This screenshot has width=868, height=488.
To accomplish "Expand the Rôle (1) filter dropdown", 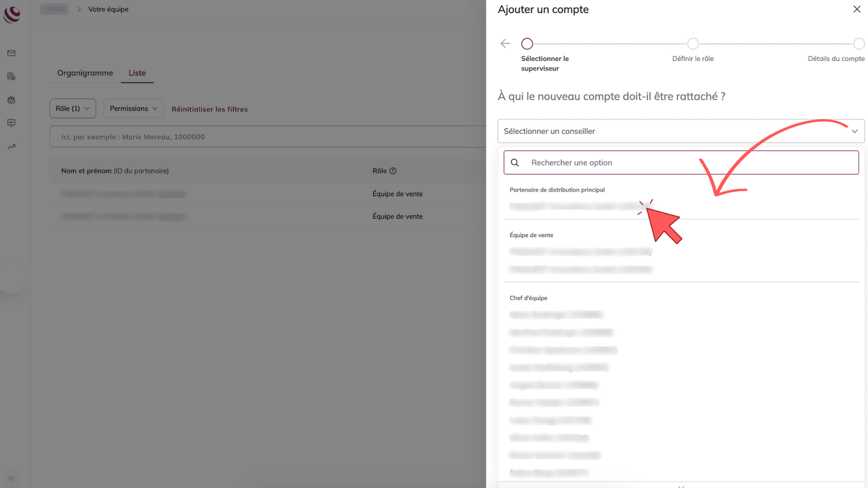I will coord(73,108).
